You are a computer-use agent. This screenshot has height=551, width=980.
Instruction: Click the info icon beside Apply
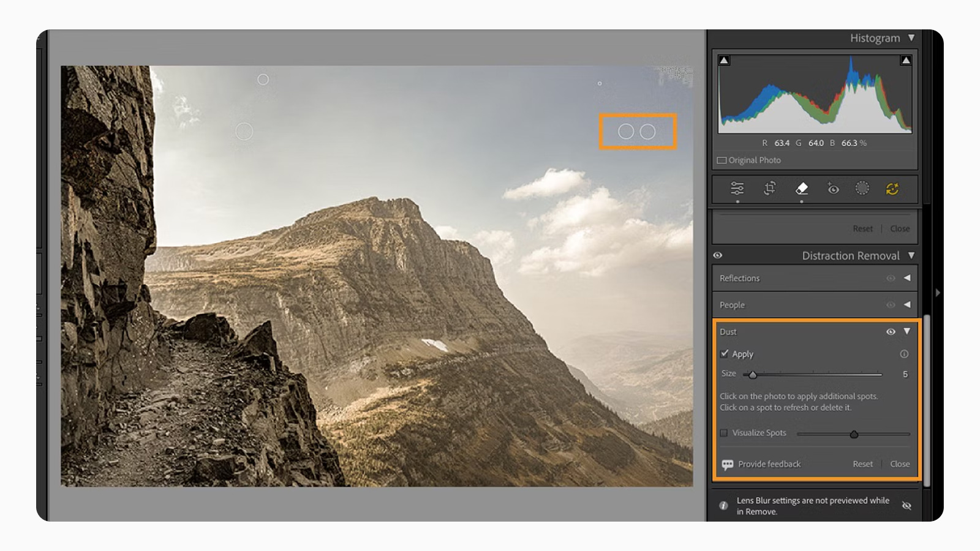905,354
